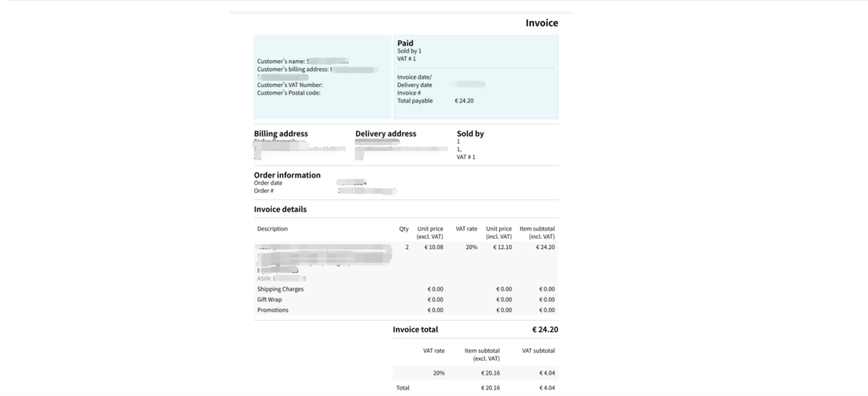Select the Gift Wrap row label
The height and width of the screenshot is (396, 868).
coord(269,300)
